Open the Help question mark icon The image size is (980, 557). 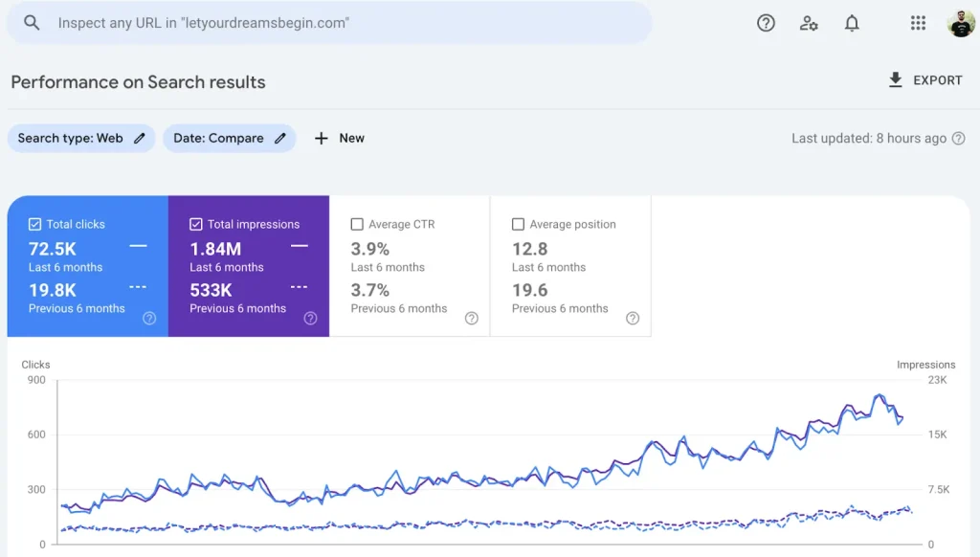766,23
